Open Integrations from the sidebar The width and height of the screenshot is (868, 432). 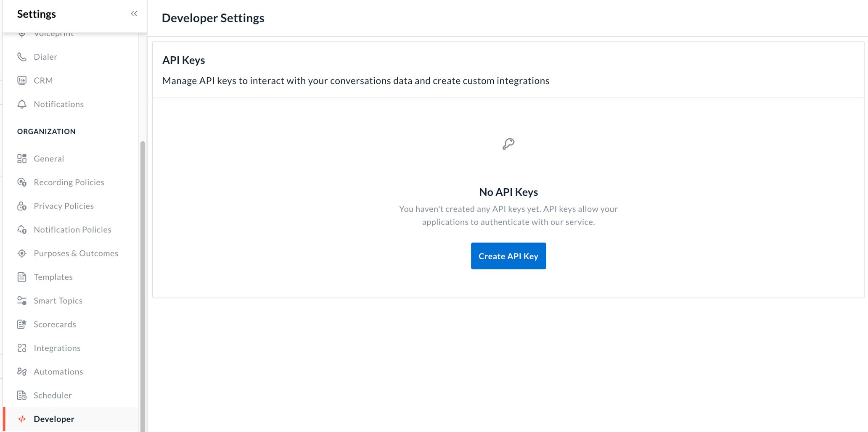tap(57, 348)
